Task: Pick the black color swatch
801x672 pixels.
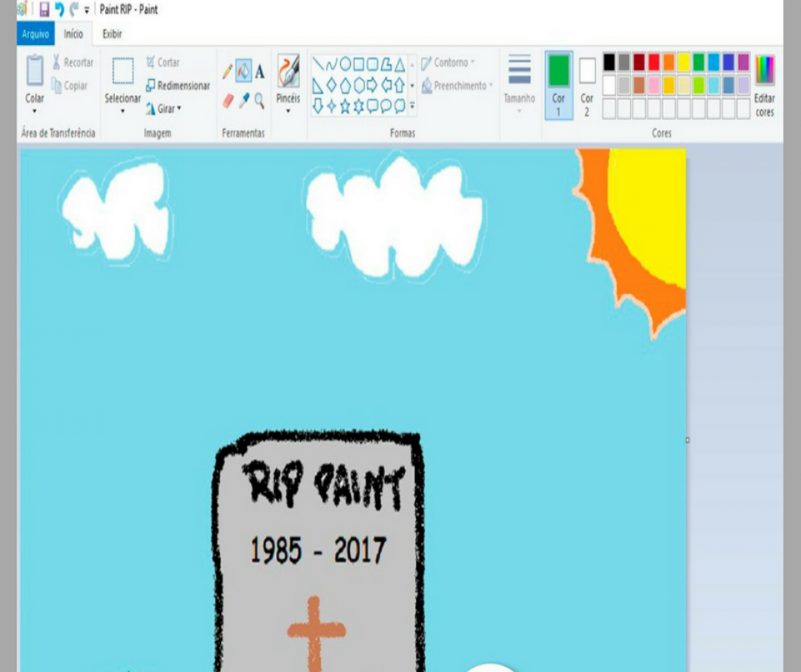Action: point(609,63)
